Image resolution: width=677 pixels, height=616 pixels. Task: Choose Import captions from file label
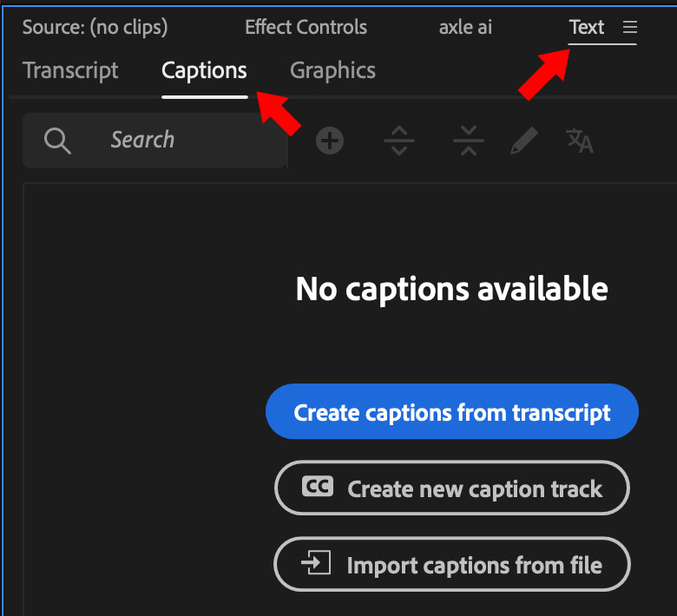474,566
